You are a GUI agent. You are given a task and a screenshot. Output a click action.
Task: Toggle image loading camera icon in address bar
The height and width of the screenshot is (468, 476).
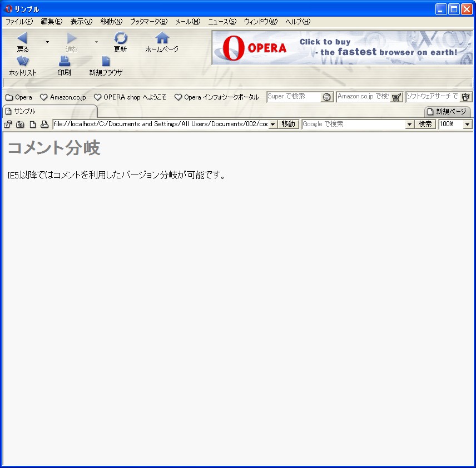[21, 125]
